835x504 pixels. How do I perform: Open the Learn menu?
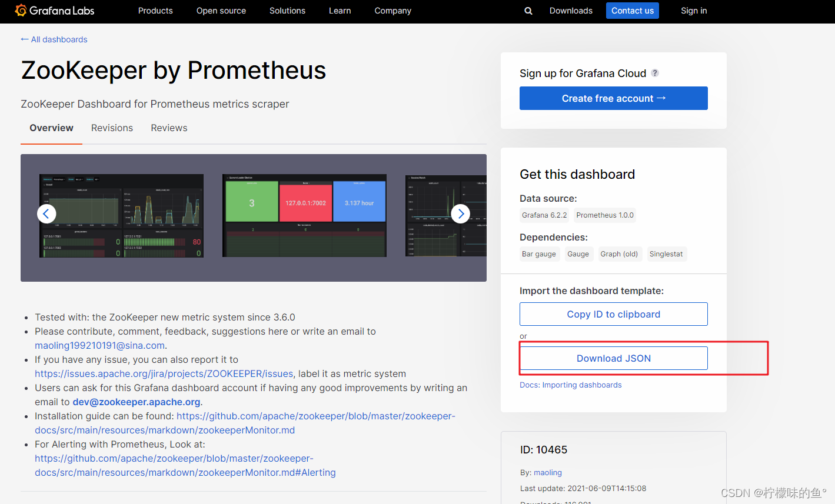[340, 11]
